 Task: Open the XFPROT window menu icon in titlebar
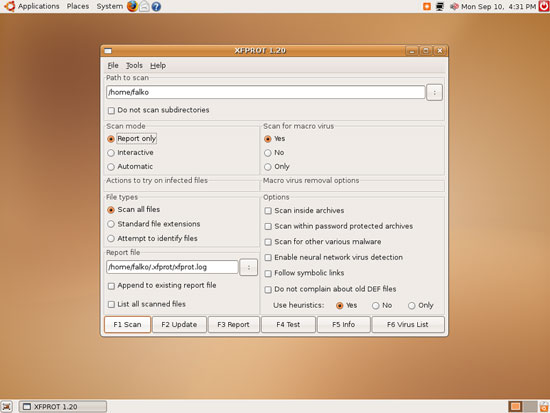(108, 51)
